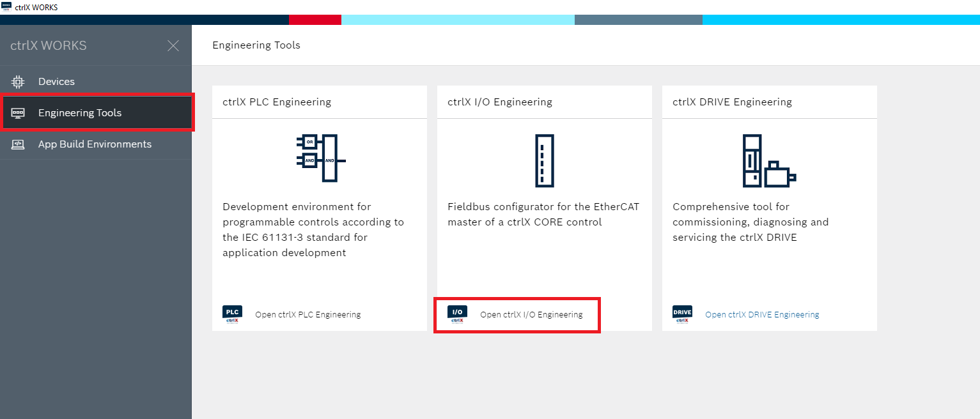Open ctrlX PLC Engineering link
980x419 pixels.
coord(307,315)
